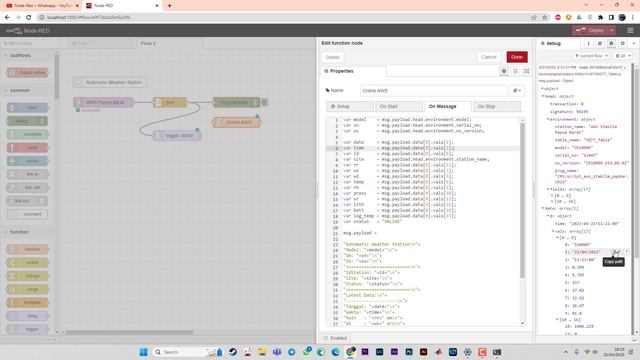Select the Online AWS function node
The height and width of the screenshot is (360, 640).
point(237,122)
